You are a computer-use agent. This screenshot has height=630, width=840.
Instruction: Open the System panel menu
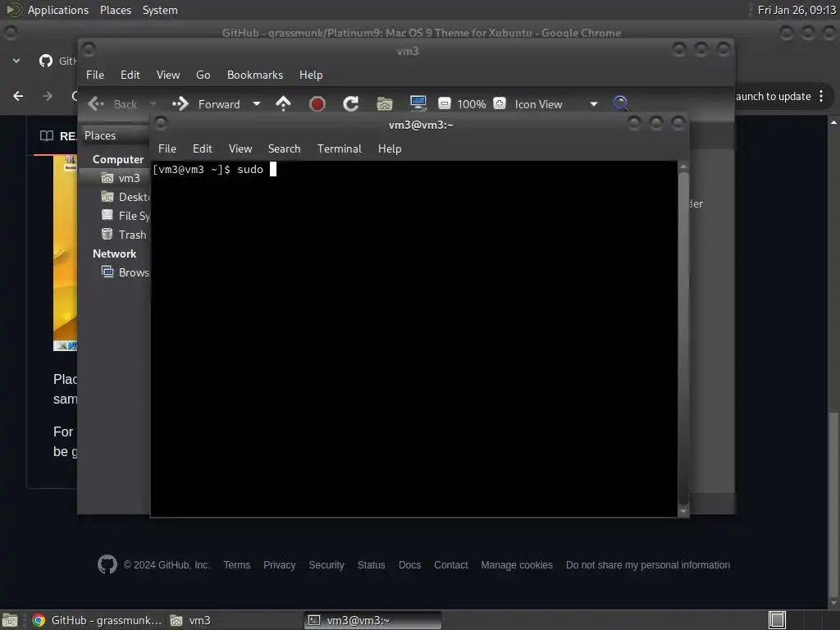point(160,10)
